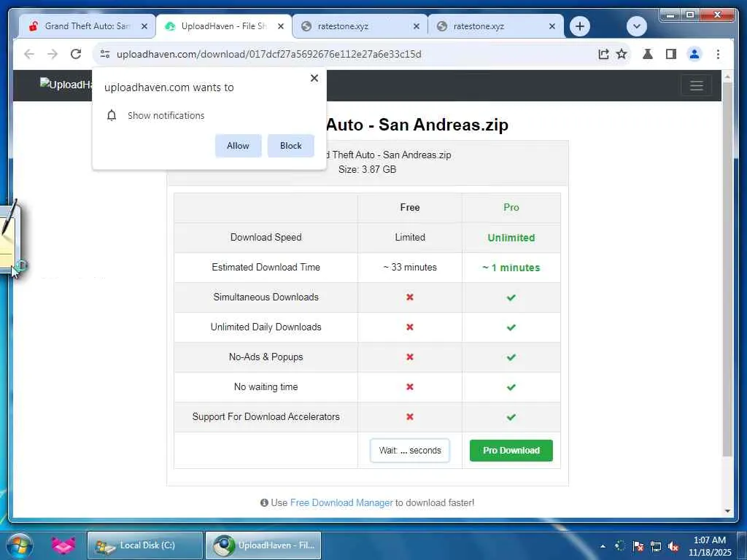Click the 'Pro' column header
747x560 pixels.
coord(511,208)
